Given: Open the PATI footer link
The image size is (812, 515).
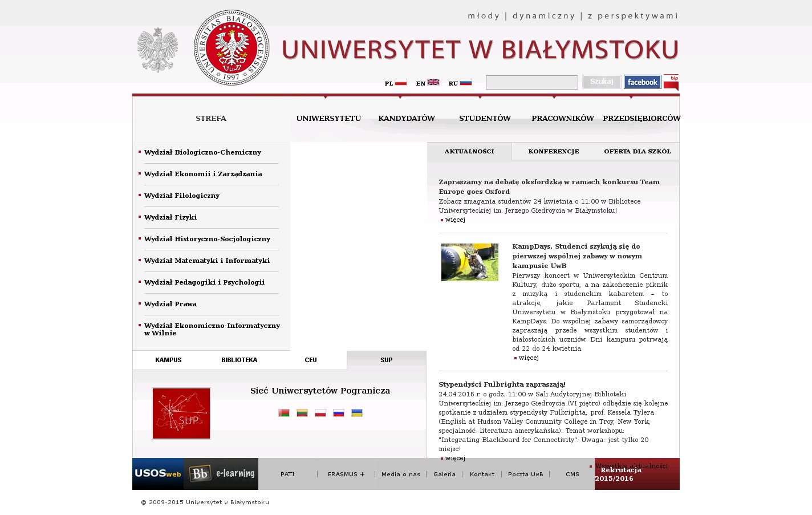Looking at the screenshot, I should [x=288, y=474].
